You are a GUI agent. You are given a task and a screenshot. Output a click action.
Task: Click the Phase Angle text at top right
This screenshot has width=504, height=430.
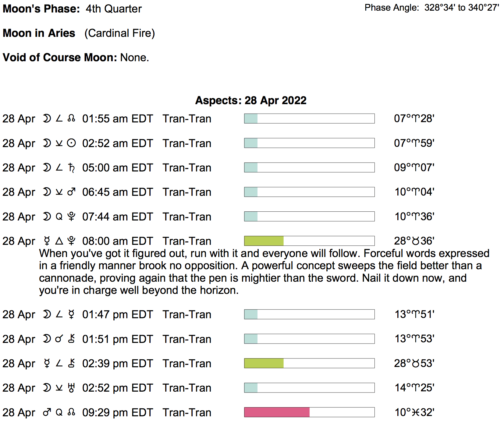431,8
